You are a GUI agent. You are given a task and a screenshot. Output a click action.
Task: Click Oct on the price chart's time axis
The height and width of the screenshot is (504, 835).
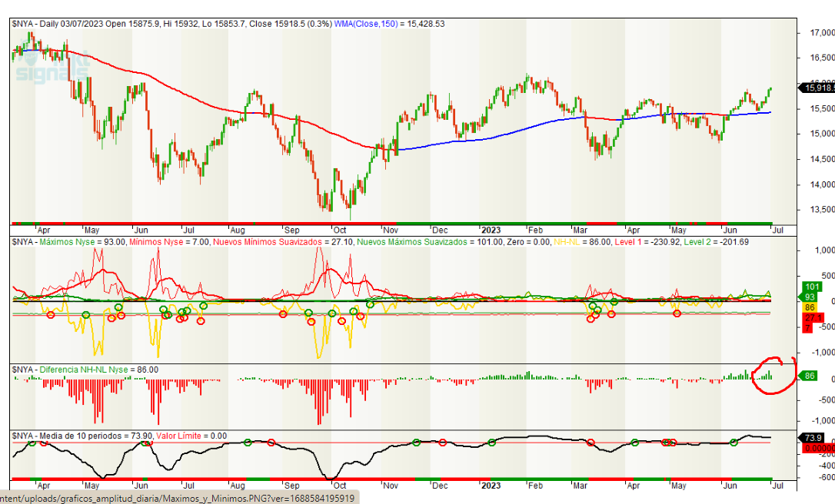340,230
